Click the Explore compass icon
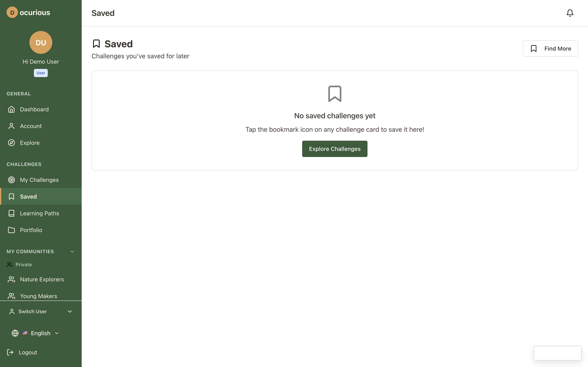The height and width of the screenshot is (367, 588). [11, 143]
